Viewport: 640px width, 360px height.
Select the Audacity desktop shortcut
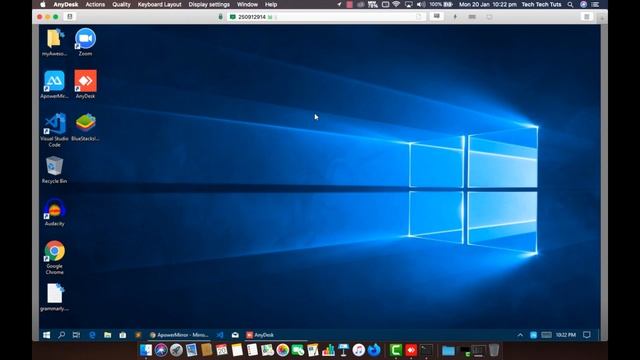point(54,212)
